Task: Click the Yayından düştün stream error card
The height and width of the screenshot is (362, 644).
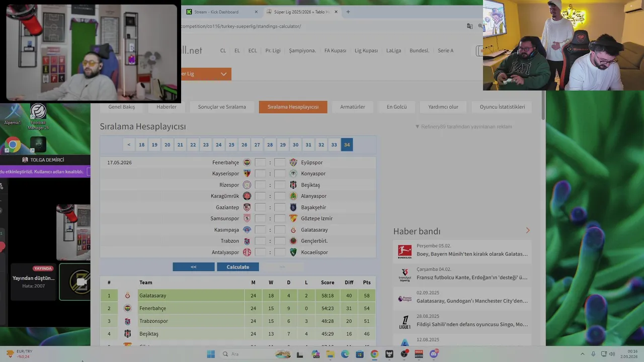Action: pos(34,282)
